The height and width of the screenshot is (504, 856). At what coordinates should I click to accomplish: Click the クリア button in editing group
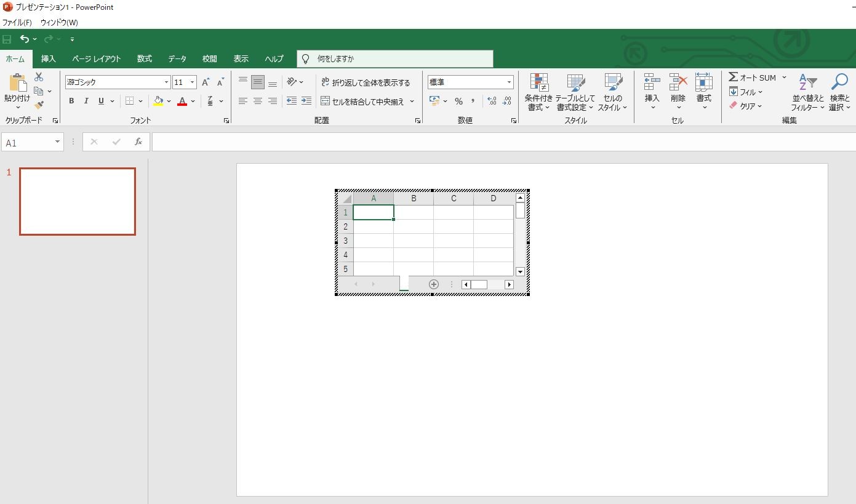pos(746,106)
